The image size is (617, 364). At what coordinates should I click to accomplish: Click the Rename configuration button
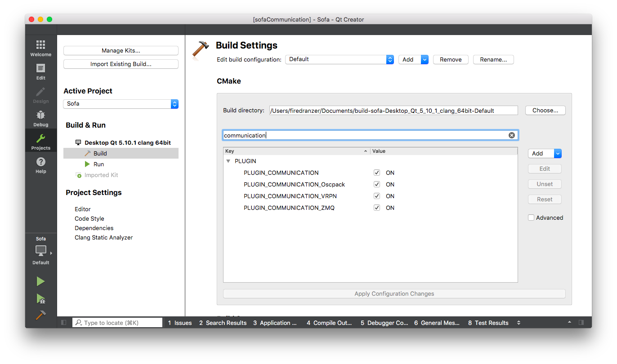coord(493,59)
